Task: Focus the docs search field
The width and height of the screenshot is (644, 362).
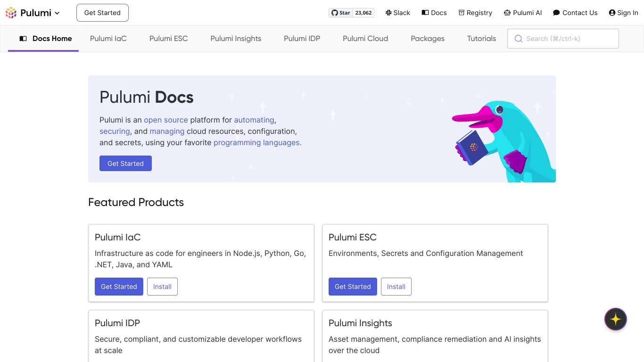Action: tap(563, 39)
